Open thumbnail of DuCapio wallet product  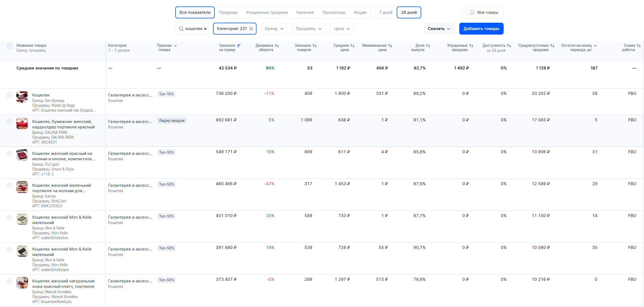coord(22,155)
